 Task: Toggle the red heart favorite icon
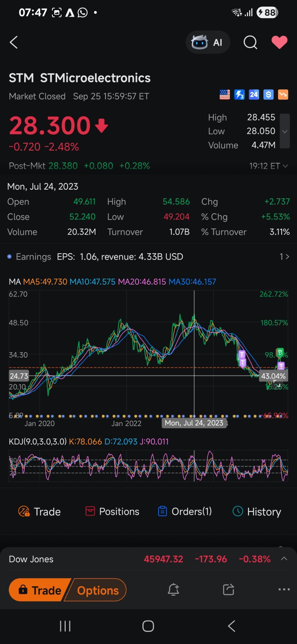279,42
